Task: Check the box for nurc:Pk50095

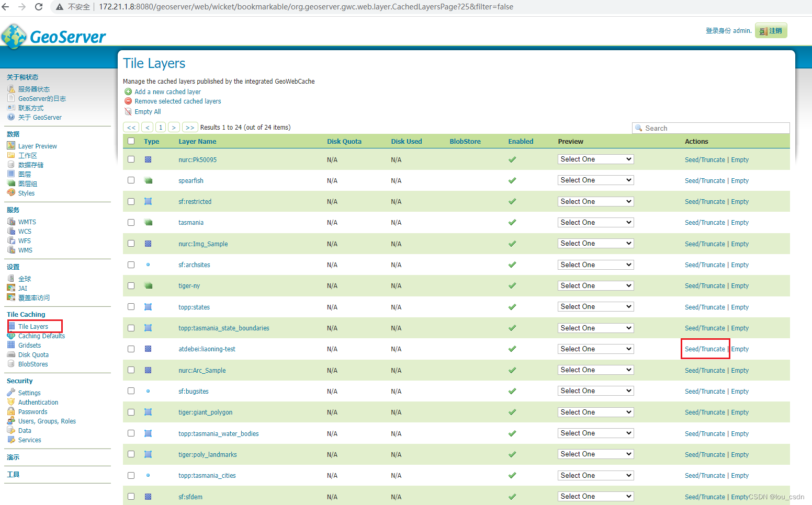Action: 131,159
